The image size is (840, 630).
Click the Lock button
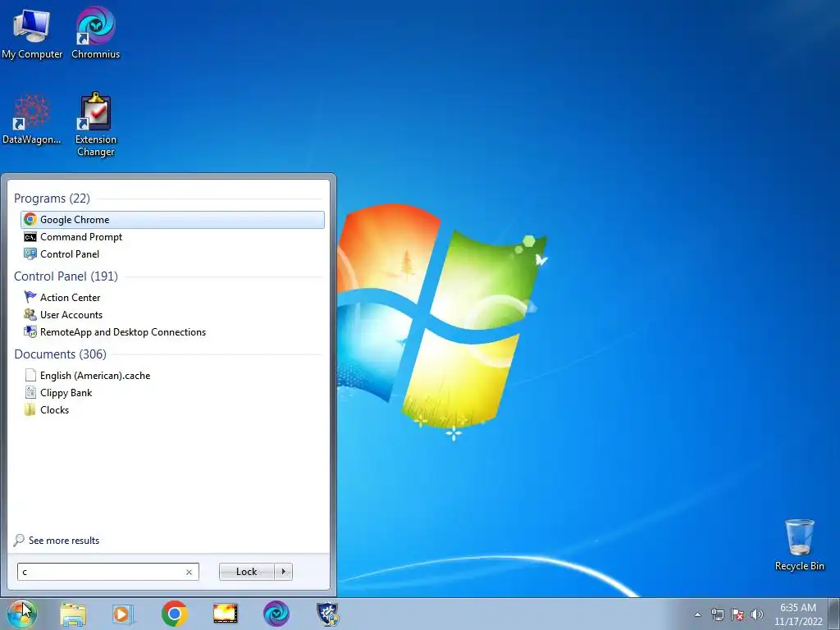(x=246, y=572)
